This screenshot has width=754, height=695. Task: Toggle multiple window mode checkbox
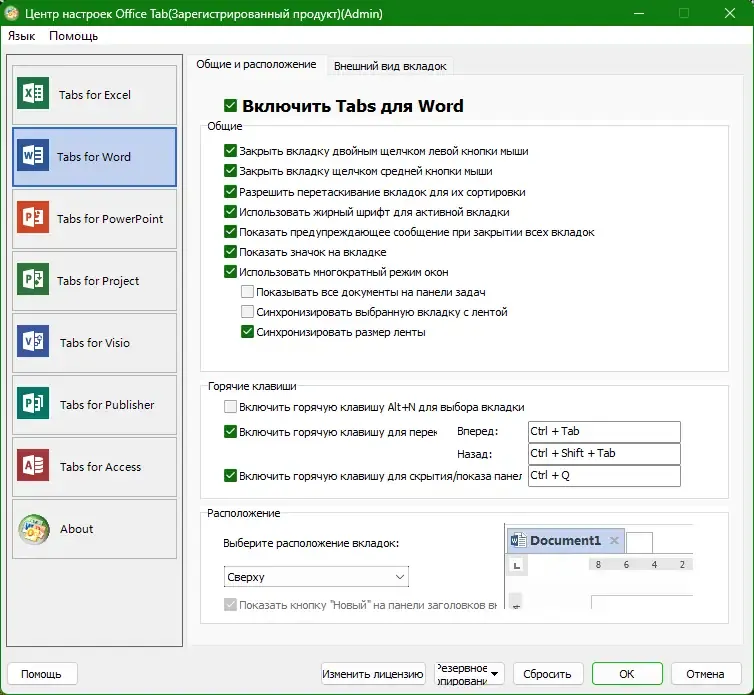point(230,272)
